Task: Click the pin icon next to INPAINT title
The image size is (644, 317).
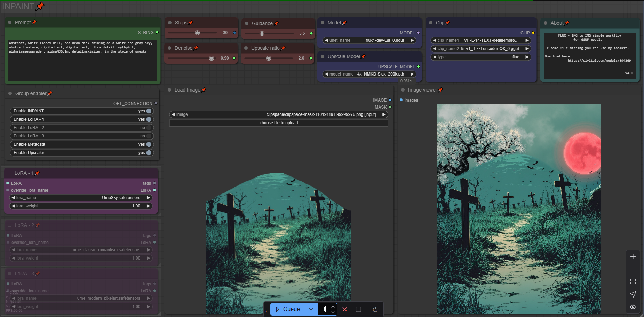Action: 40,6
